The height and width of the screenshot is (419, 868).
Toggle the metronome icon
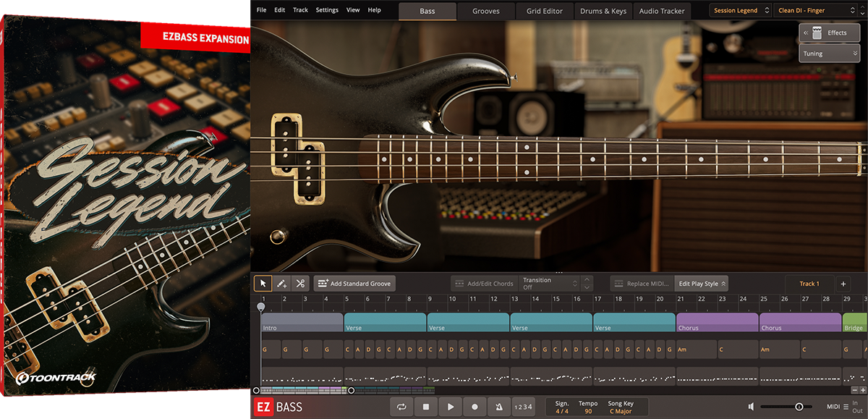[x=499, y=407]
